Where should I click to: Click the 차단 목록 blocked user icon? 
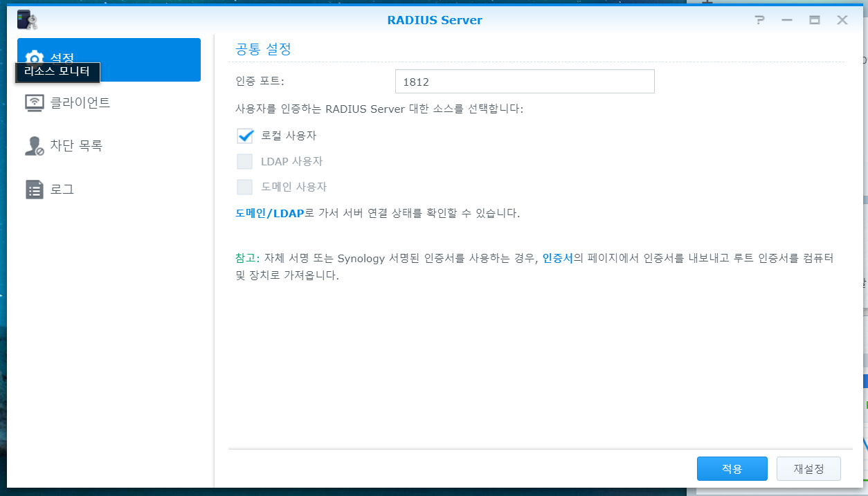point(34,146)
